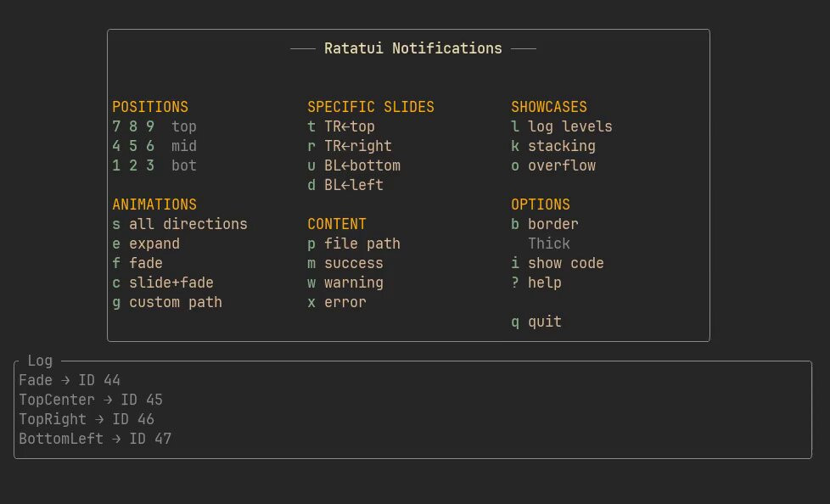Click the 'quit' entry
The image size is (830, 504).
pos(544,322)
